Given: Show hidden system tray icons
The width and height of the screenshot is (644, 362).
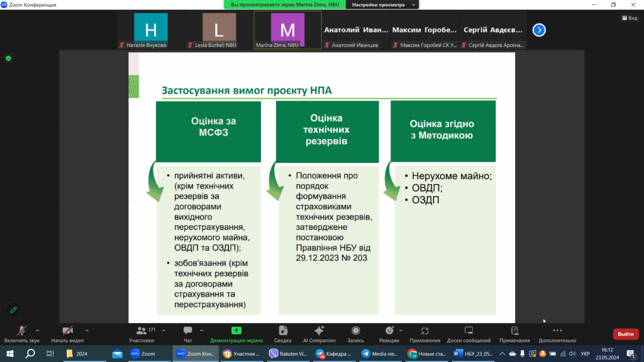Looking at the screenshot, I should point(502,353).
